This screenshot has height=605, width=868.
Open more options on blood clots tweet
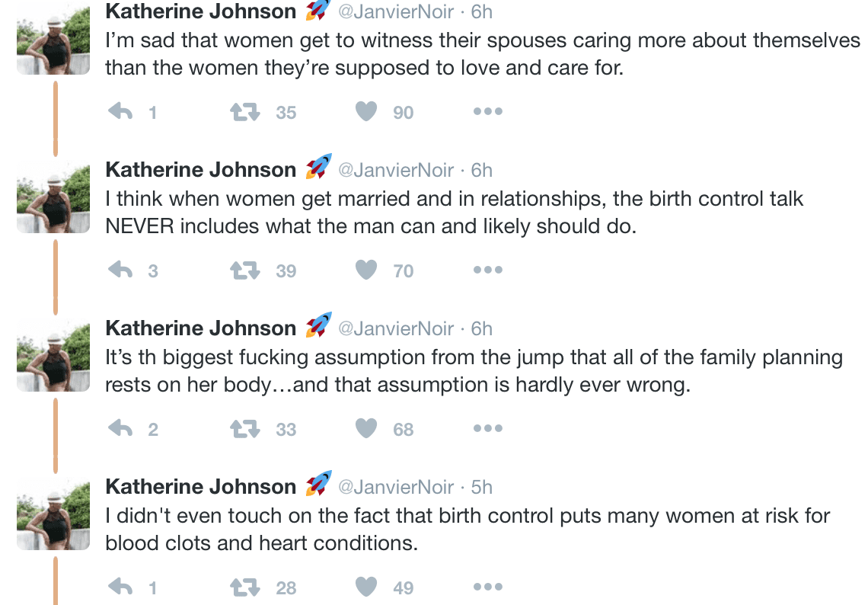point(488,587)
